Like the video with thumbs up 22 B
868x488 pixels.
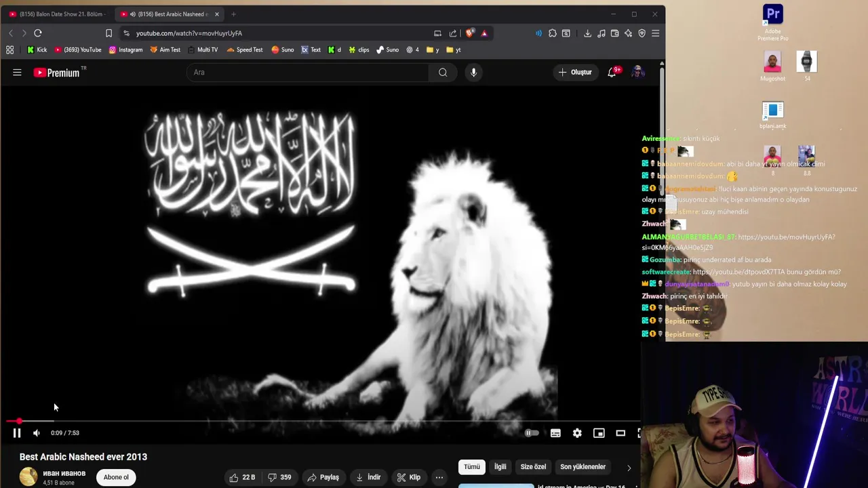click(242, 477)
